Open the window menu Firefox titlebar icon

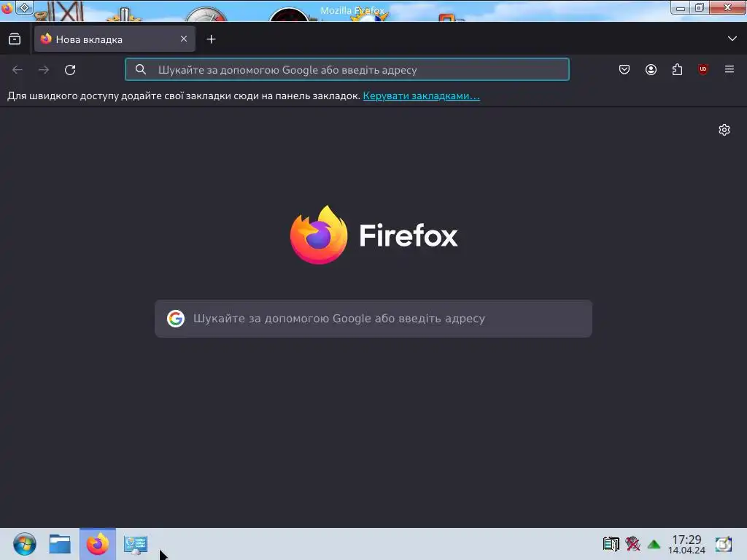pyautogui.click(x=7, y=8)
